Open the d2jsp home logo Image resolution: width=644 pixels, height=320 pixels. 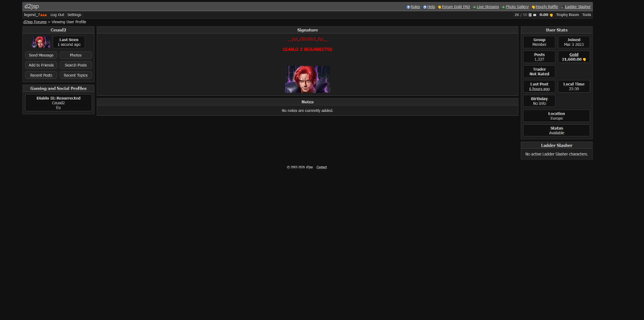click(x=31, y=6)
